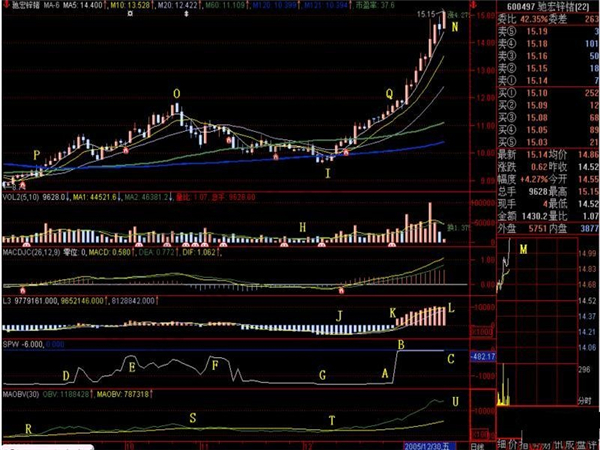Click the 分时 label beside the intraday volume

click(x=584, y=401)
